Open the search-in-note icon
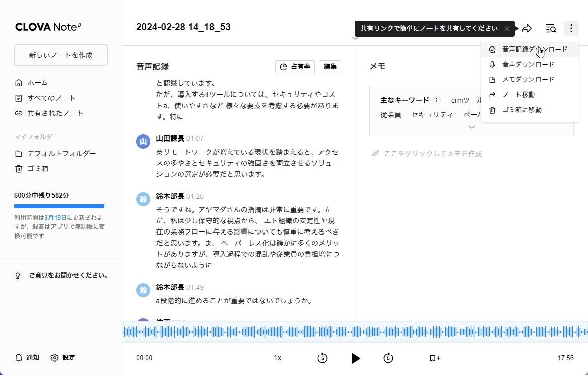Viewport: 588px width, 375px height. (551, 28)
